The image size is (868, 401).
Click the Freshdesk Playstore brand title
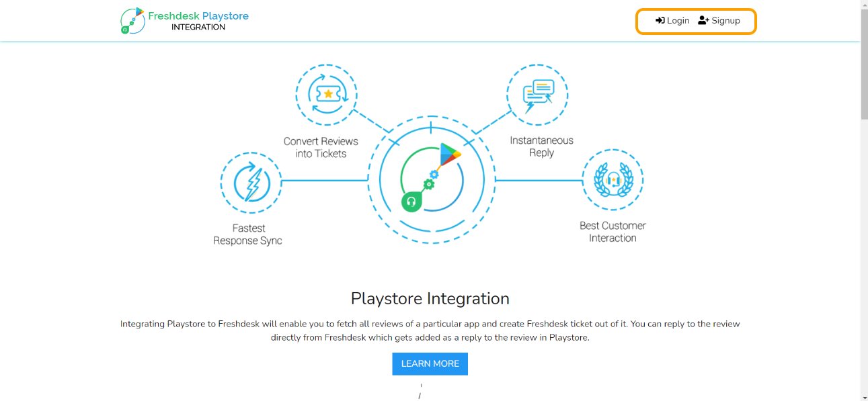tap(198, 15)
